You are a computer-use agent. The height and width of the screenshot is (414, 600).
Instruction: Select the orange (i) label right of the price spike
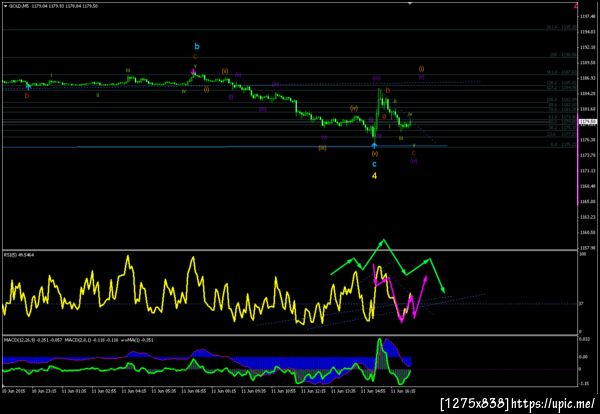421,69
